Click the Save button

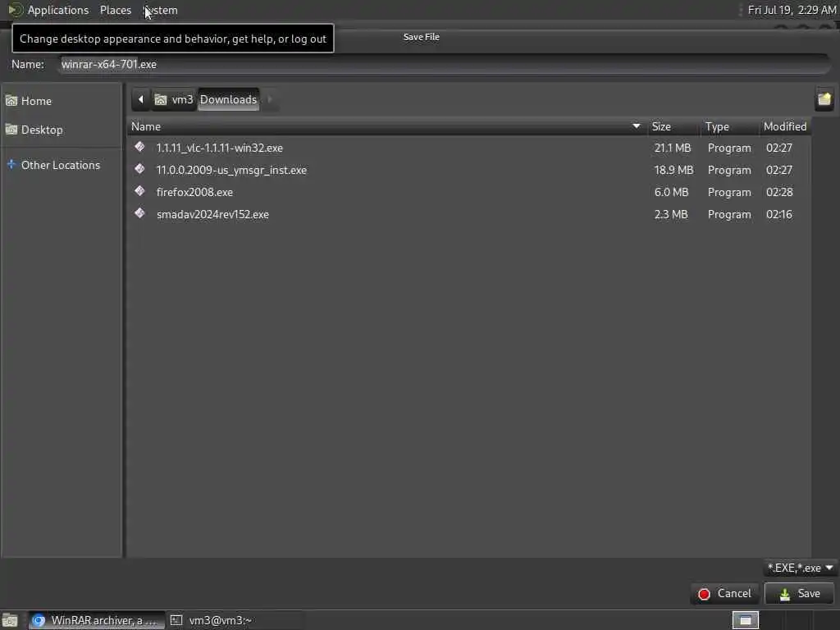(x=799, y=594)
